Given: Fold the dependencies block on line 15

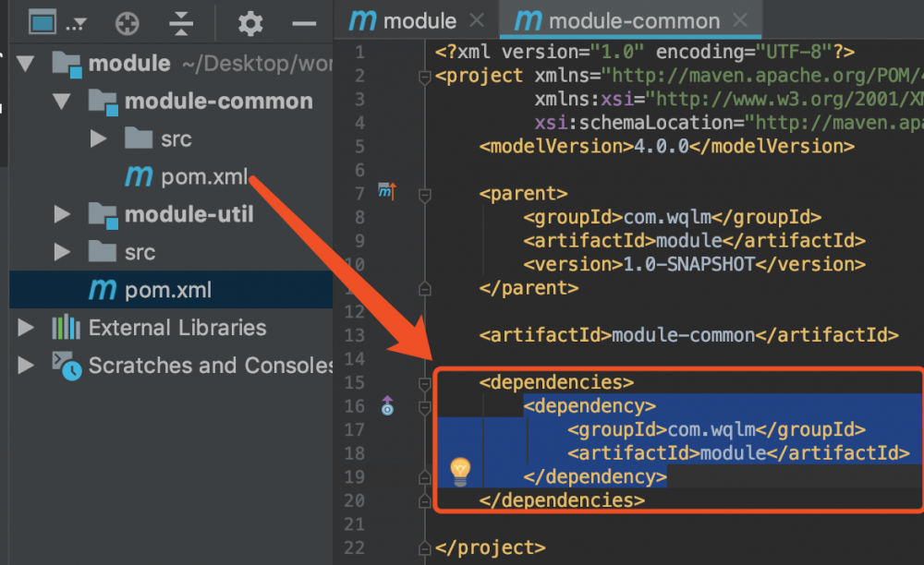Looking at the screenshot, I should (x=425, y=382).
